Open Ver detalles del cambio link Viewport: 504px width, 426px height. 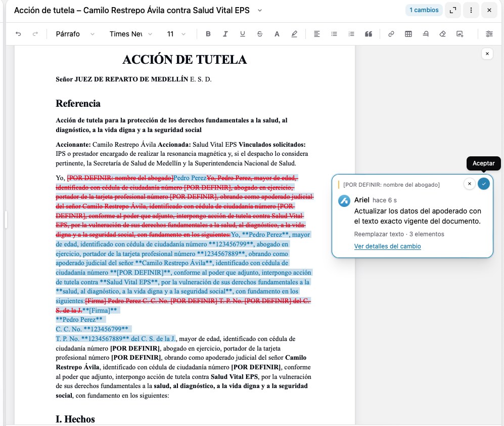click(387, 246)
